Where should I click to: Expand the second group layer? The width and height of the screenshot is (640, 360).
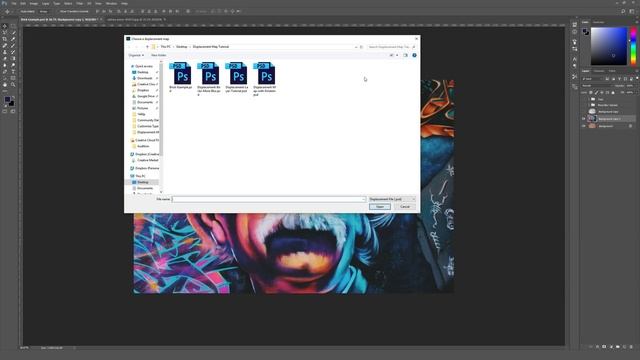point(589,105)
